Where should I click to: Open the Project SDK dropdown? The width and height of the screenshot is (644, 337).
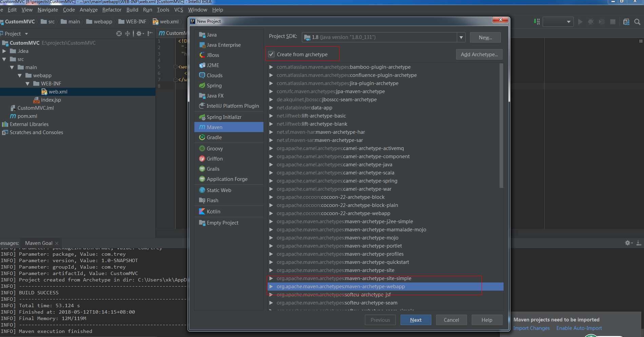[x=461, y=37]
